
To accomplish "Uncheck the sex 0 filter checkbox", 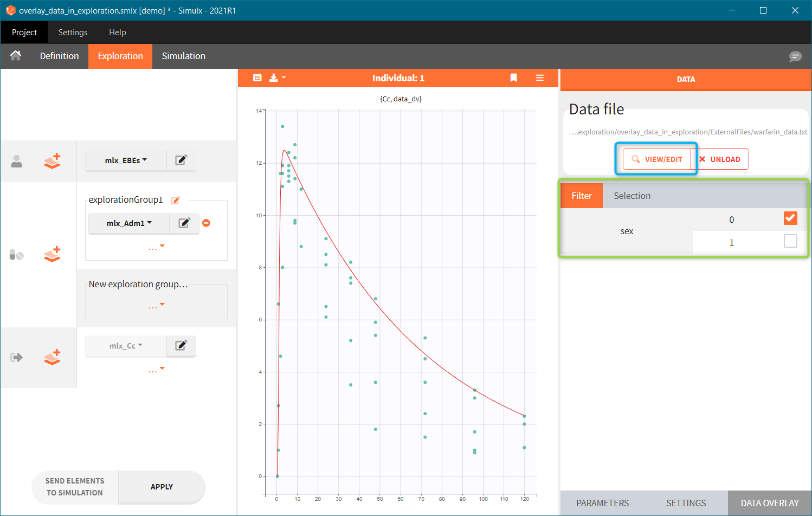I will click(790, 218).
